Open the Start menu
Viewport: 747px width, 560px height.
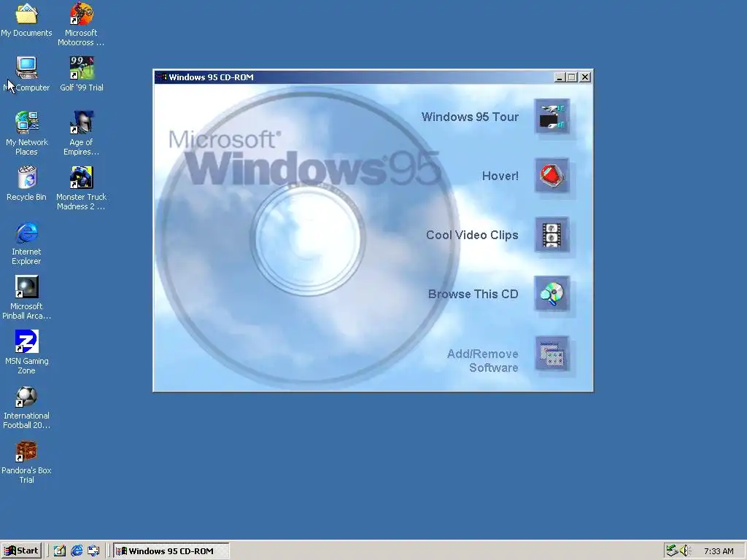[21, 551]
